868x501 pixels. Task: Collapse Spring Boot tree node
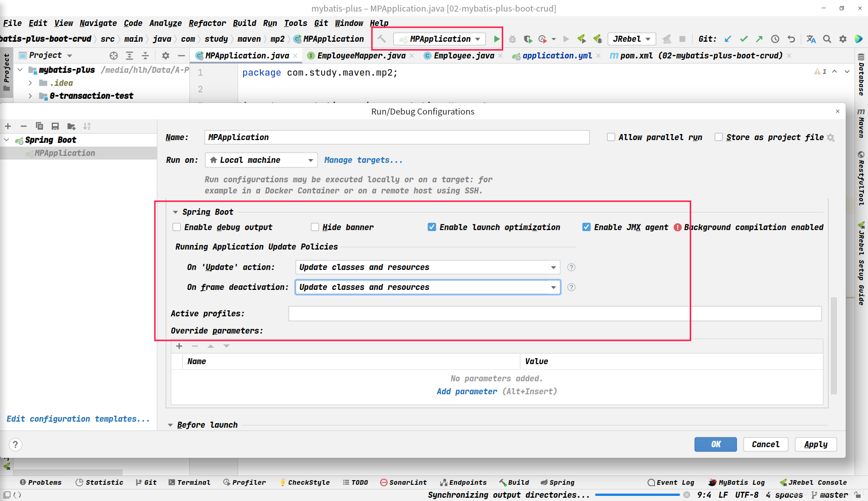click(6, 140)
